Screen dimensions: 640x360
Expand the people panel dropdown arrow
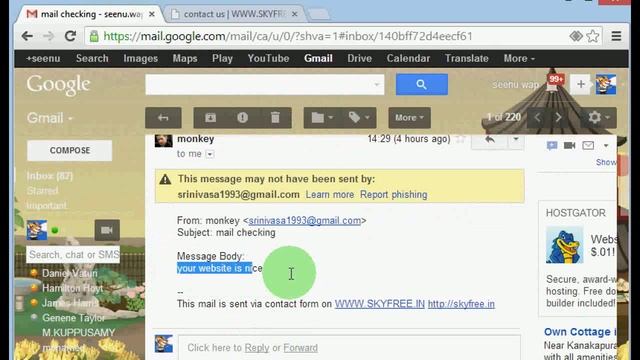coord(606,146)
